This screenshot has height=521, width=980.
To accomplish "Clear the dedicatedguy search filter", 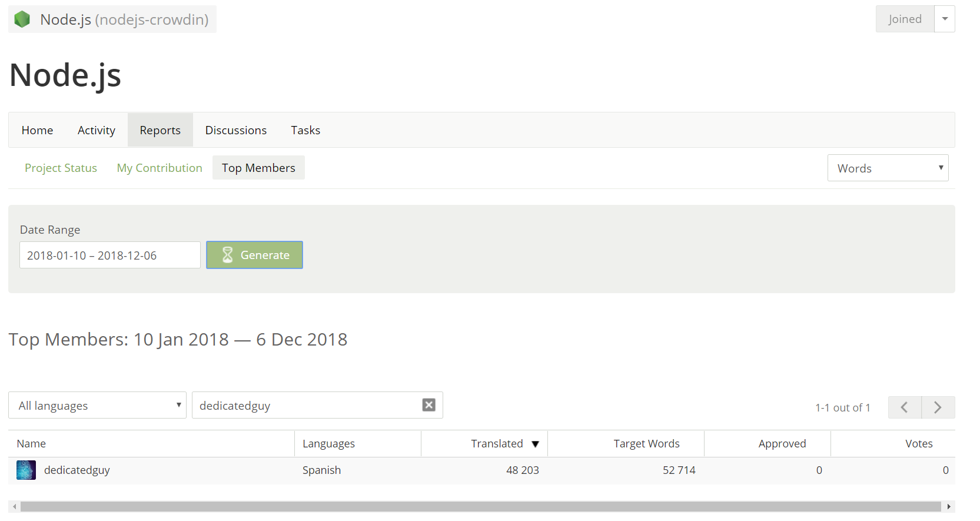I will pos(429,405).
